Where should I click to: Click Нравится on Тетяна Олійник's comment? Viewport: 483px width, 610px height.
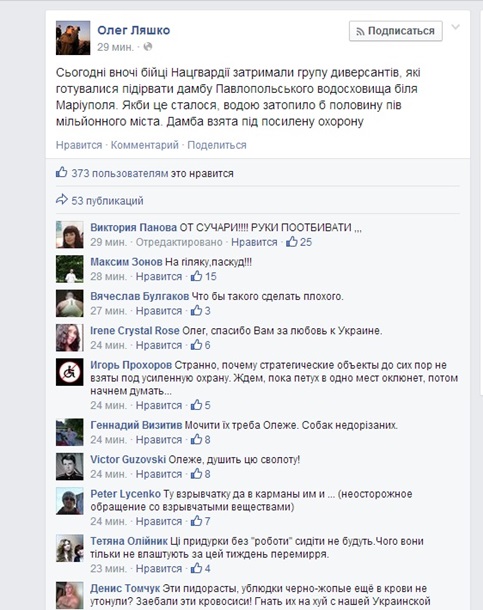[159, 569]
